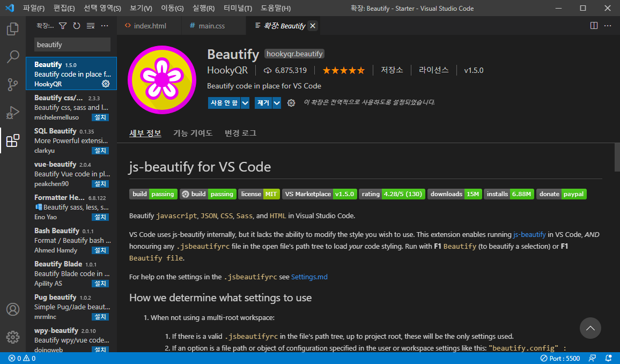The width and height of the screenshot is (620, 364).
Task: Select the 변경 로그 tab
Action: (240, 133)
